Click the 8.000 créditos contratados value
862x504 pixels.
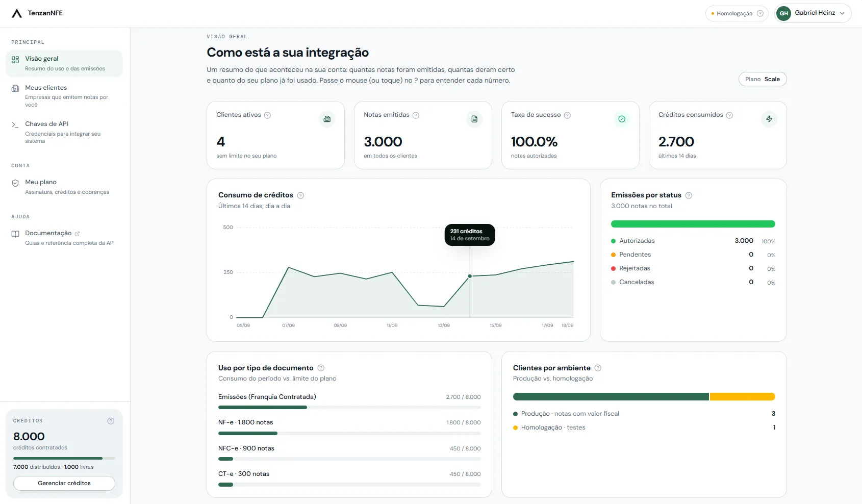coord(29,437)
